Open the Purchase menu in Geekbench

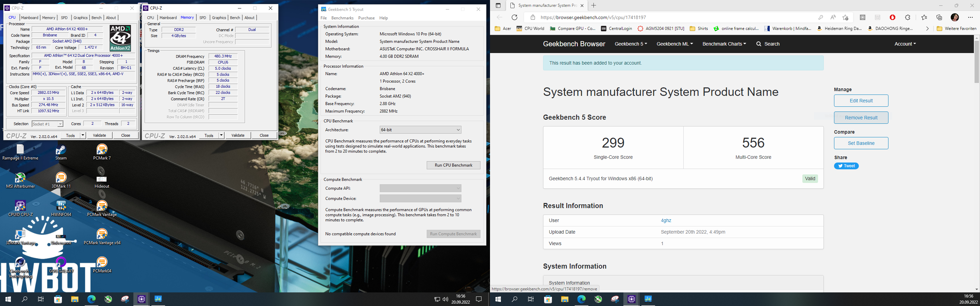pyautogui.click(x=366, y=18)
